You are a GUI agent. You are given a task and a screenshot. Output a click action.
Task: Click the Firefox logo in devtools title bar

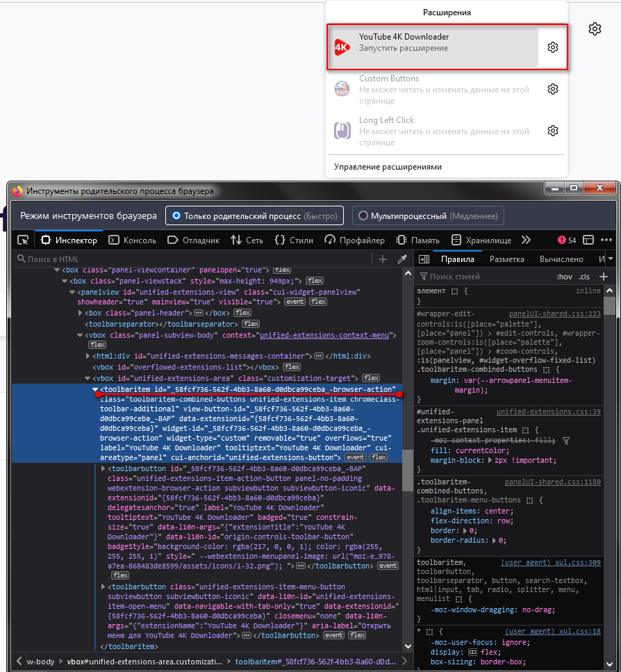(17, 191)
